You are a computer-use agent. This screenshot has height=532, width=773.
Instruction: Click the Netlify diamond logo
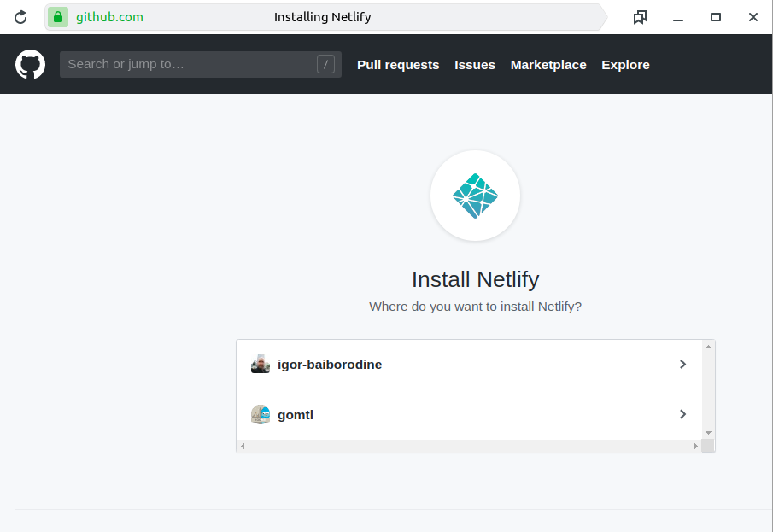coord(475,196)
